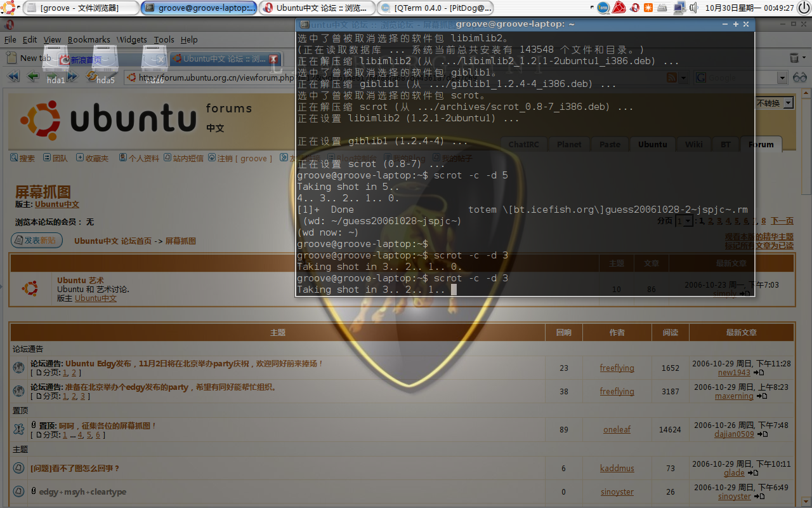Screen dimensions: 812x508
Task: Close the Ubuntu forum tab in Opera
Action: (274, 58)
